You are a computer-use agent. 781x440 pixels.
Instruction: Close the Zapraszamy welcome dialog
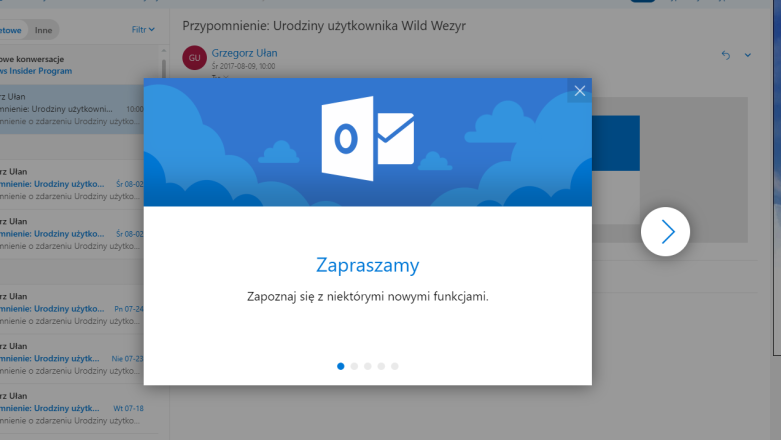tap(579, 91)
